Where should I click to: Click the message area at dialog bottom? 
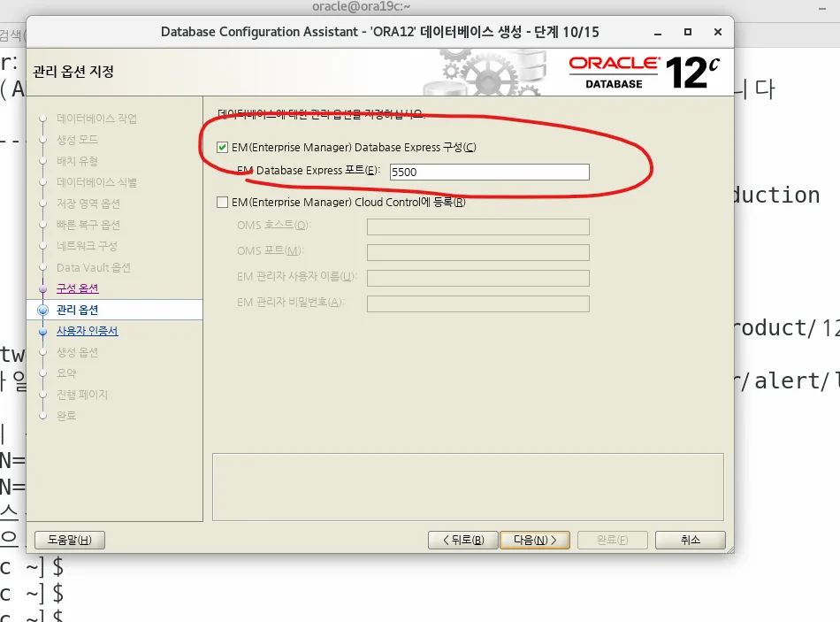(x=469, y=487)
